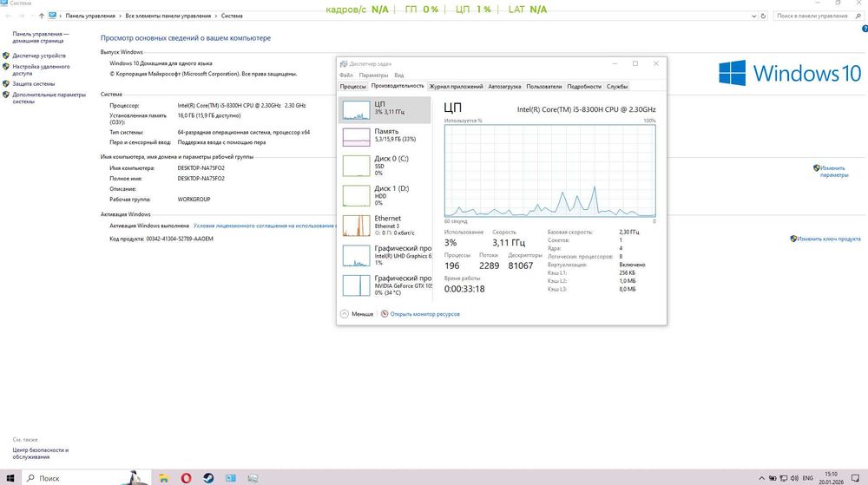Click shield icon next to Защита системы
Viewport: 868px width, 485px height.
coord(6,84)
